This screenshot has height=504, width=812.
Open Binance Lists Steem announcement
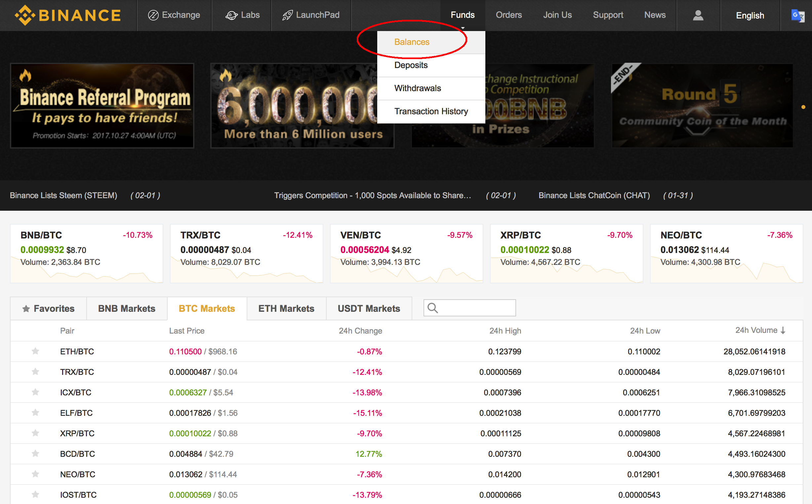click(x=63, y=195)
